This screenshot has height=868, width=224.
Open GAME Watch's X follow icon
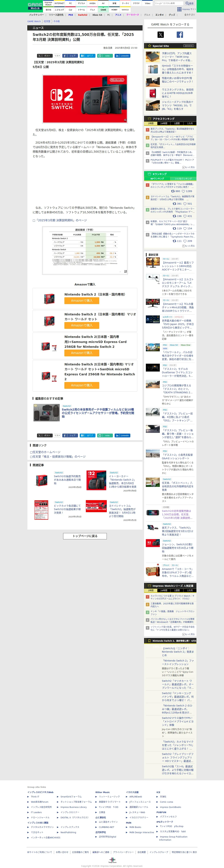(160, 34)
